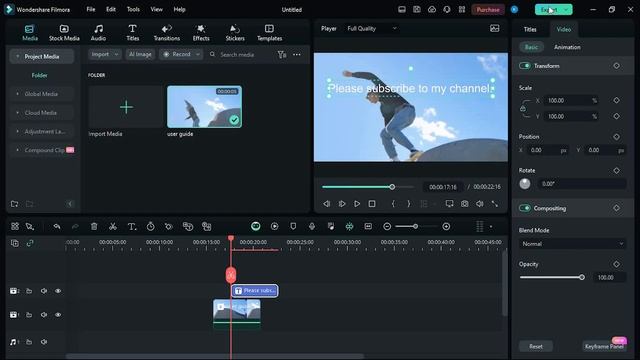Image resolution: width=640 pixels, height=360 pixels.
Task: Switch to the Animation sub-tab
Action: (x=567, y=47)
